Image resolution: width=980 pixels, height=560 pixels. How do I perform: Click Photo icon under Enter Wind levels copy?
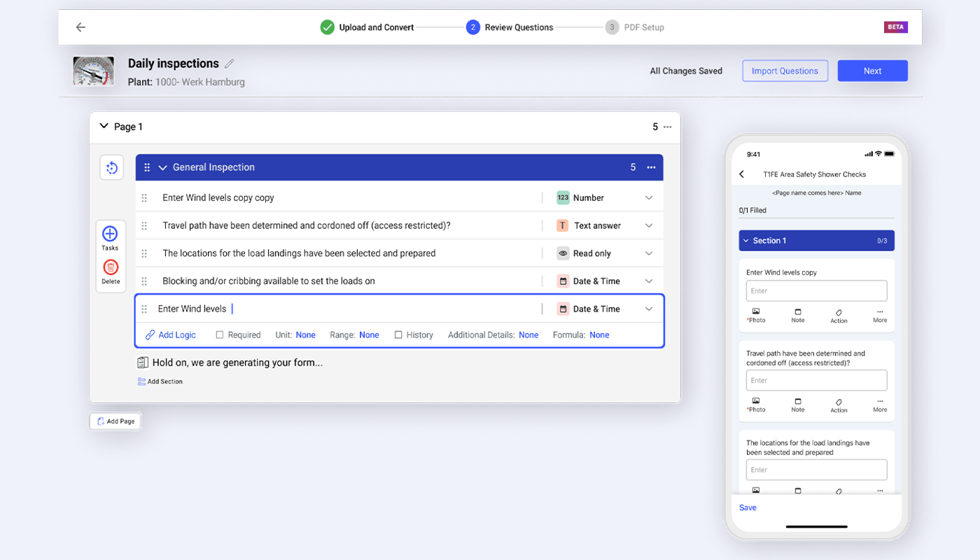click(756, 312)
